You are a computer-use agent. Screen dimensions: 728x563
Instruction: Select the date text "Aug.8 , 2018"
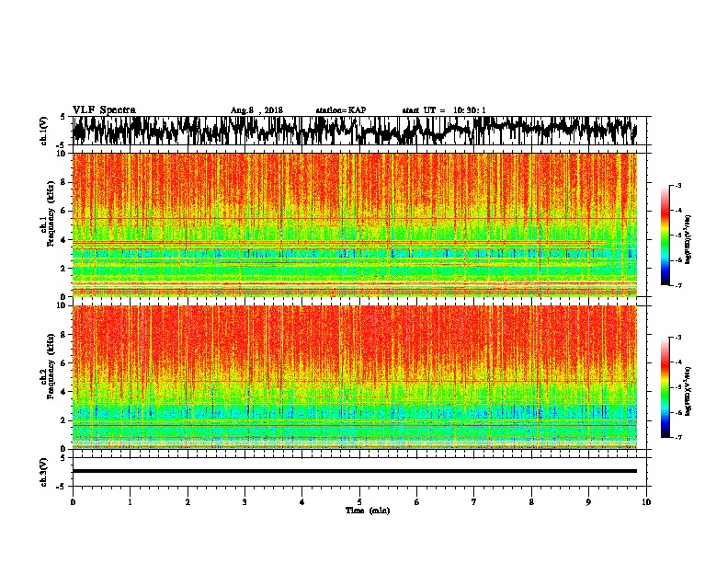[x=256, y=110]
